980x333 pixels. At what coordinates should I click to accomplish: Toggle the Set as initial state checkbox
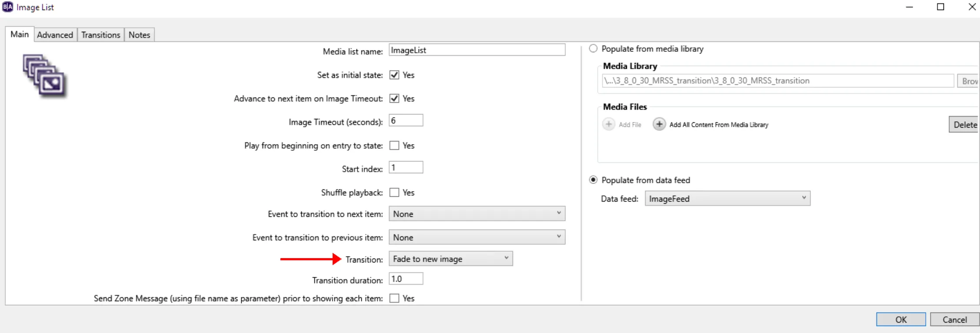pos(394,75)
